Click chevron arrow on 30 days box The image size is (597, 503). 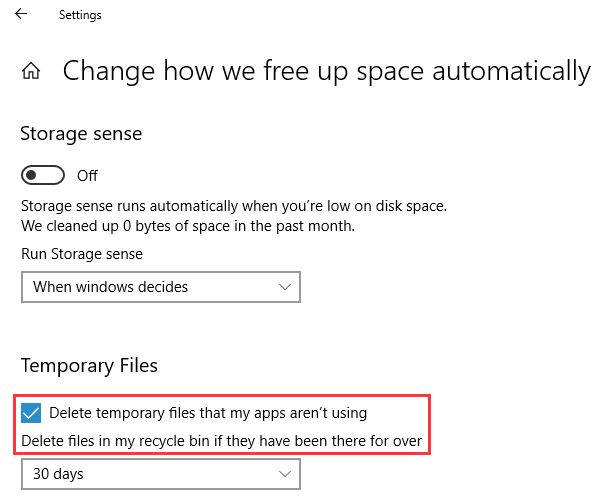(x=285, y=474)
